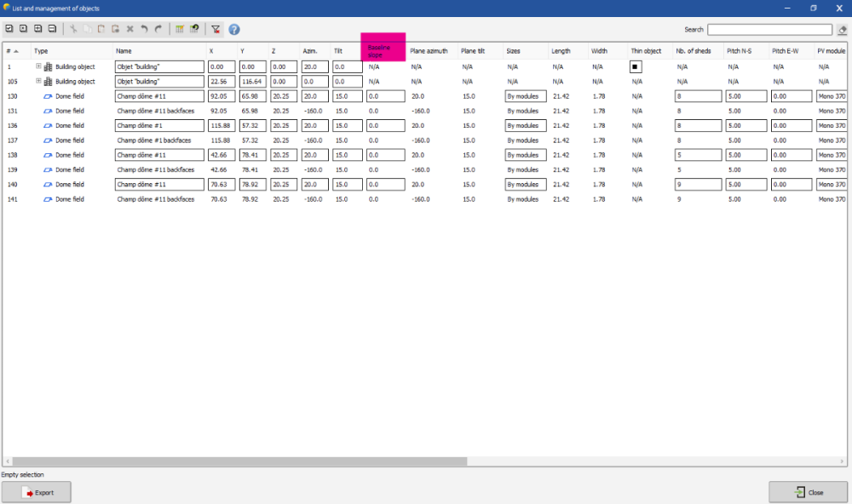This screenshot has height=504, width=852.
Task: Click the select all objects icon
Action: (x=9, y=29)
